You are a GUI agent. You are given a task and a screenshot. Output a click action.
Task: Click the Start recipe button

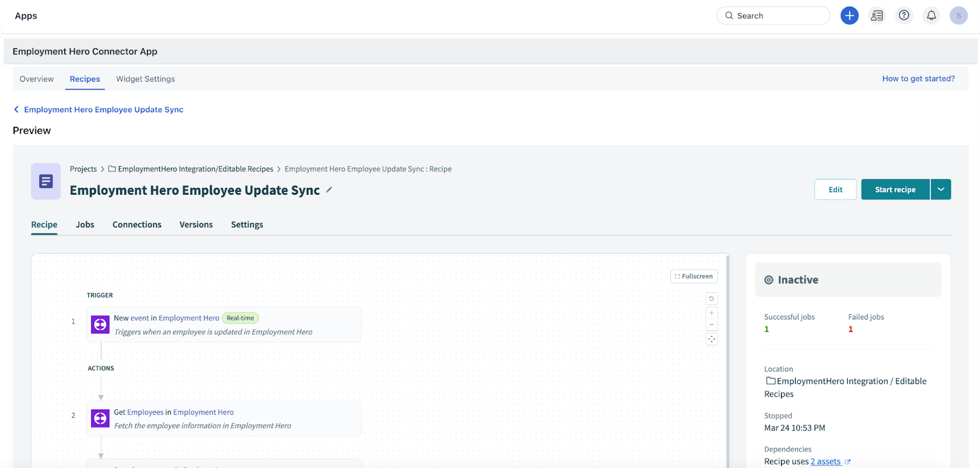(895, 189)
